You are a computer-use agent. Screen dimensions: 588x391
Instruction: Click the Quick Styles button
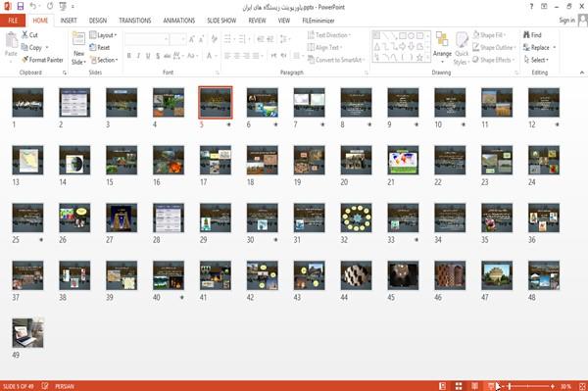click(462, 48)
